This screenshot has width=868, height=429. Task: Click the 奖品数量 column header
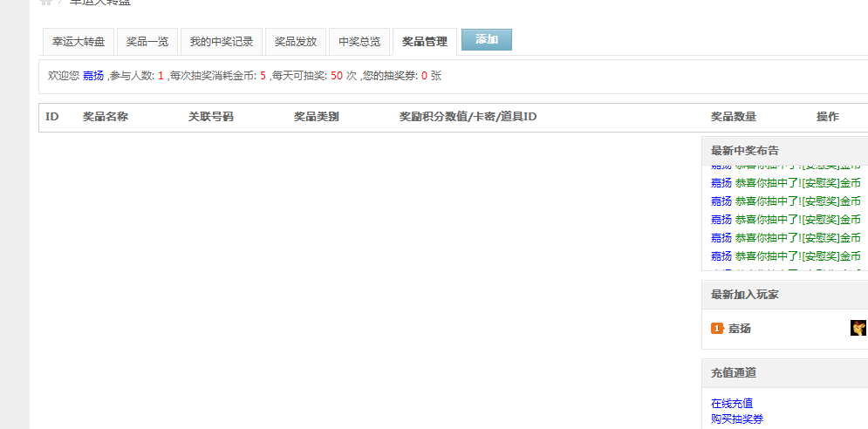coord(734,117)
